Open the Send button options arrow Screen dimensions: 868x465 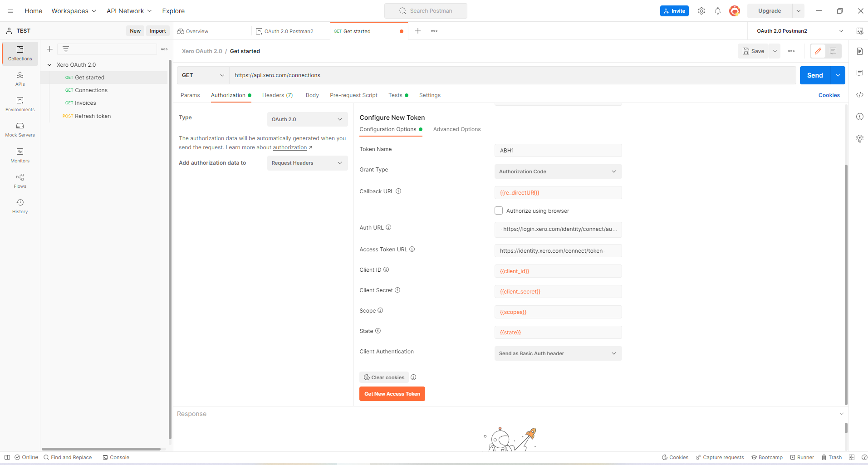click(x=838, y=75)
